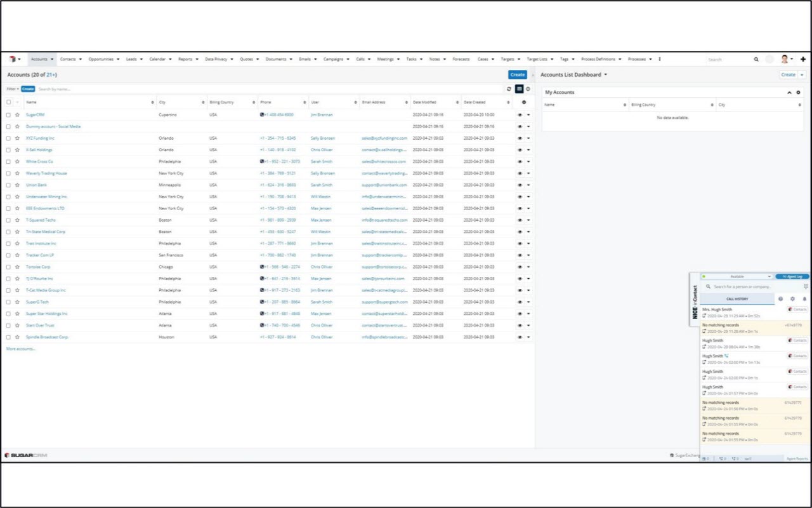The height and width of the screenshot is (508, 812).
Task: Click the global search magnifier icon
Action: pyautogui.click(x=756, y=59)
